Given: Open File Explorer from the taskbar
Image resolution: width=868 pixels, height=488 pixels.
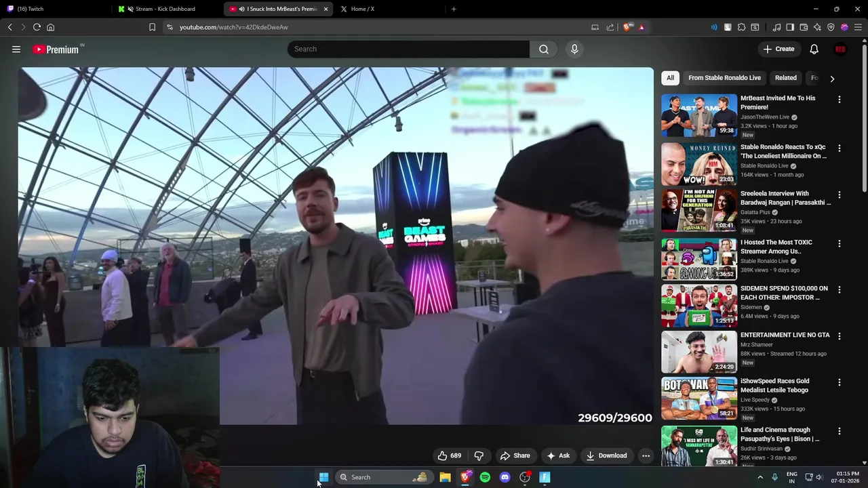Looking at the screenshot, I should 445,477.
